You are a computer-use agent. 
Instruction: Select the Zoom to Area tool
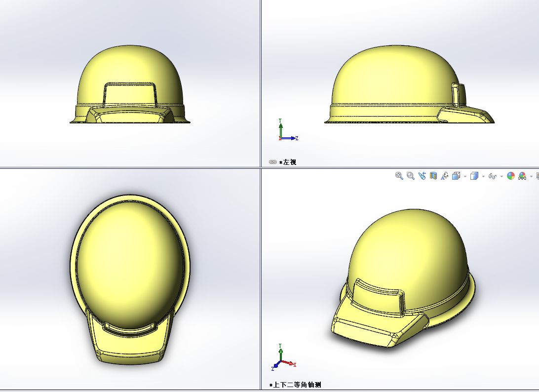tap(410, 176)
